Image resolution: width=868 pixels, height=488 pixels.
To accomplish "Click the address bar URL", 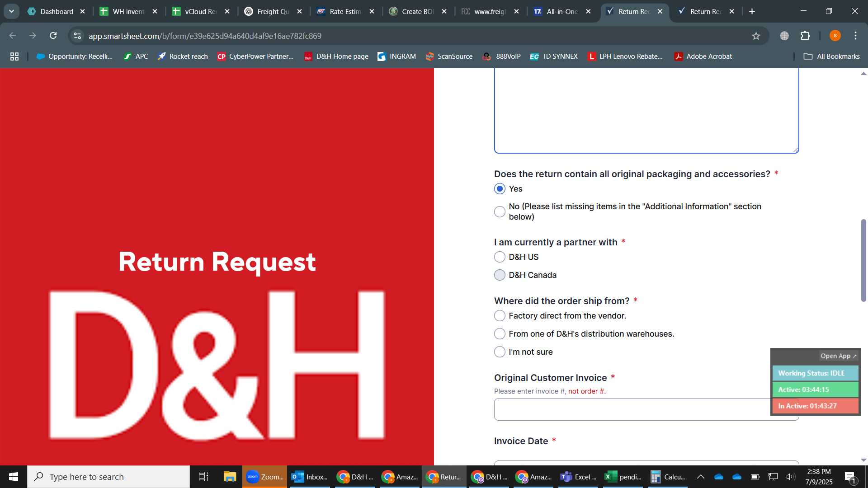I will pos(205,36).
